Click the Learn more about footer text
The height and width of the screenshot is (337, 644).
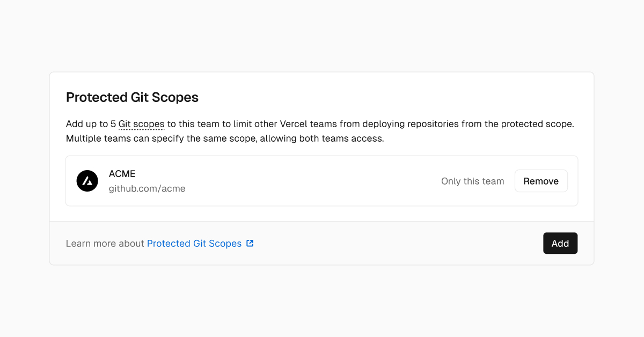point(105,243)
